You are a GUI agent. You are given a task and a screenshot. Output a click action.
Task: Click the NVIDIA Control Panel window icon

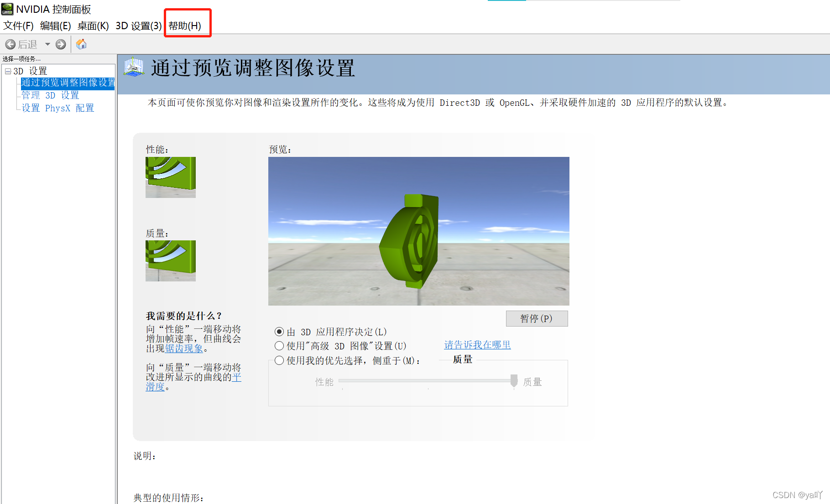point(7,9)
